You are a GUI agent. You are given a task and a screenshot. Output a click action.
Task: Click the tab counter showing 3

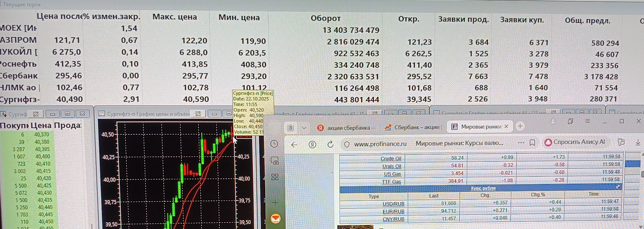[290, 128]
